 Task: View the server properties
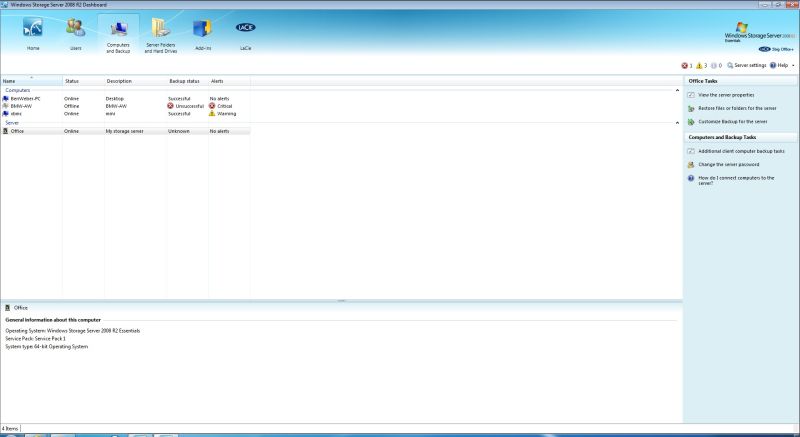[x=726, y=95]
